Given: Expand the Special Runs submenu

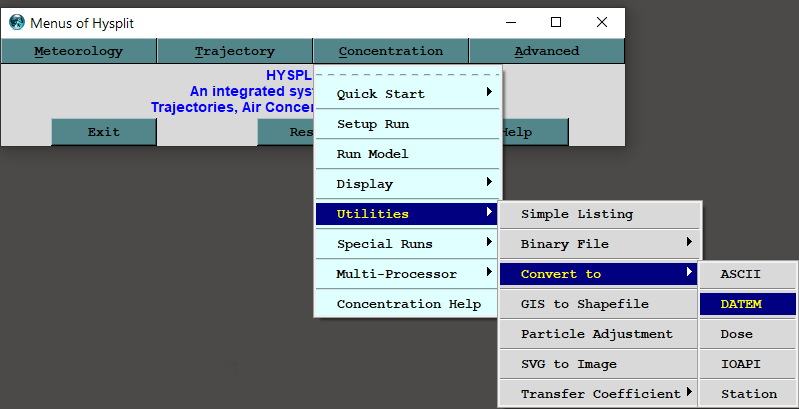Looking at the screenshot, I should (x=407, y=244).
